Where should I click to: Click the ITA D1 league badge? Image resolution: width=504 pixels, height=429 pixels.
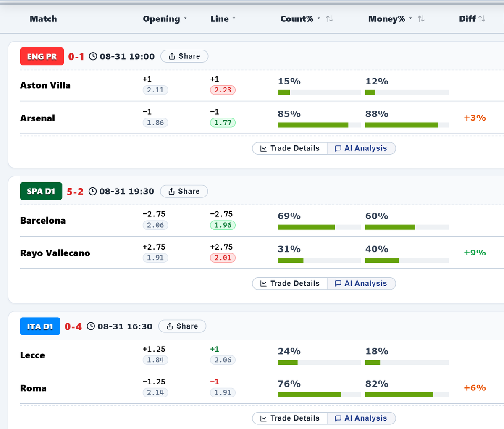point(40,326)
